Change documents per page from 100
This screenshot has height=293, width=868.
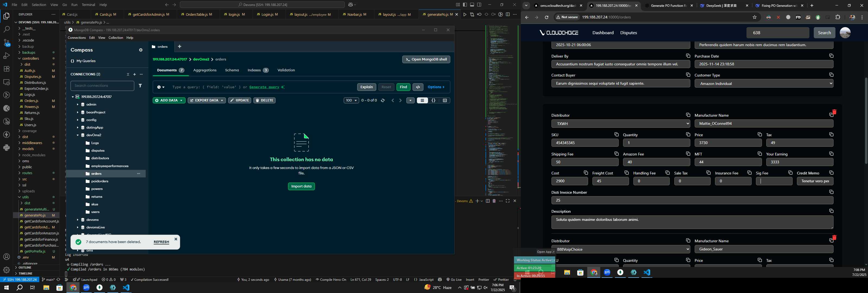[351, 100]
